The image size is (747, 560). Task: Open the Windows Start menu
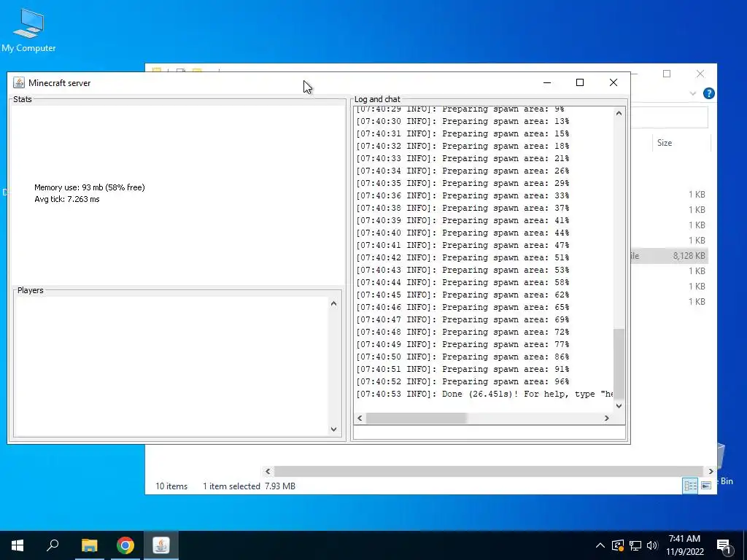[18, 545]
